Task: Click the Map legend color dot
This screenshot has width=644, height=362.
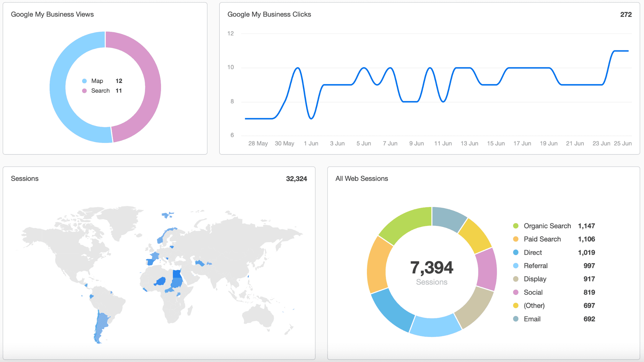Action: click(x=84, y=81)
